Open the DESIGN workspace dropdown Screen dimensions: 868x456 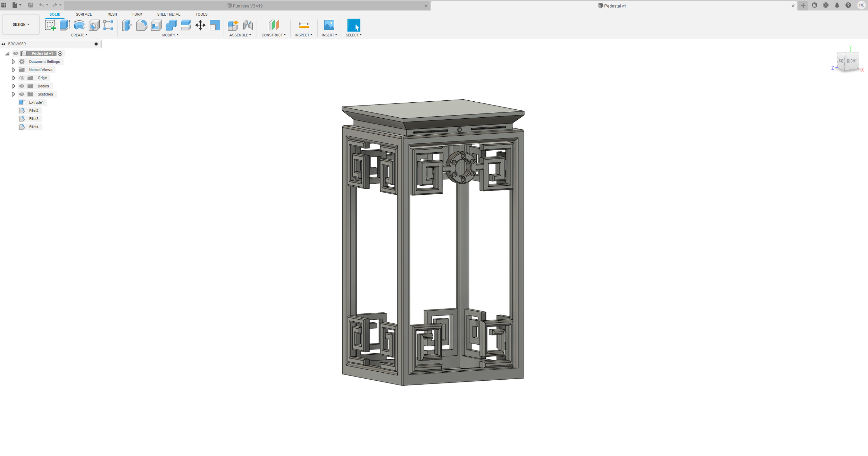pos(21,25)
